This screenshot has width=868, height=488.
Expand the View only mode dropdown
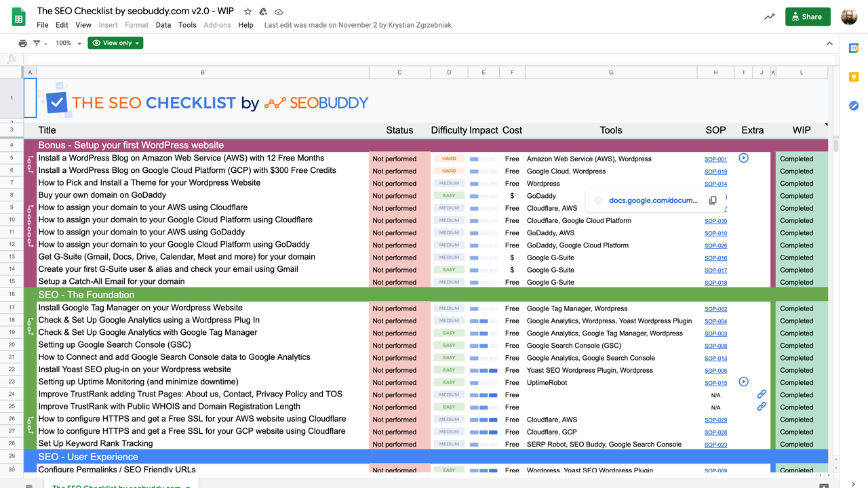tap(115, 43)
